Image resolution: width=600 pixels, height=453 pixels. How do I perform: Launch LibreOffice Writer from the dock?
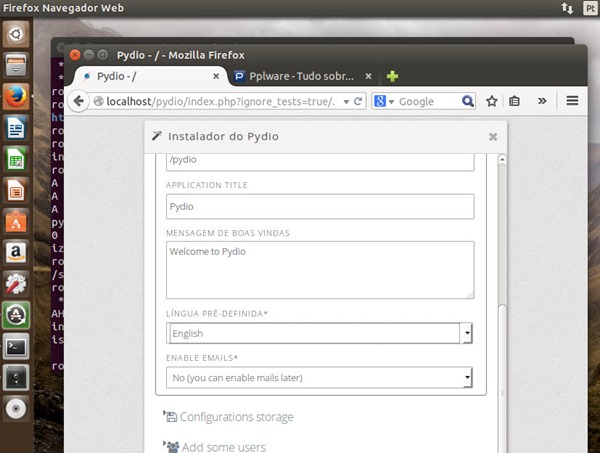16,128
